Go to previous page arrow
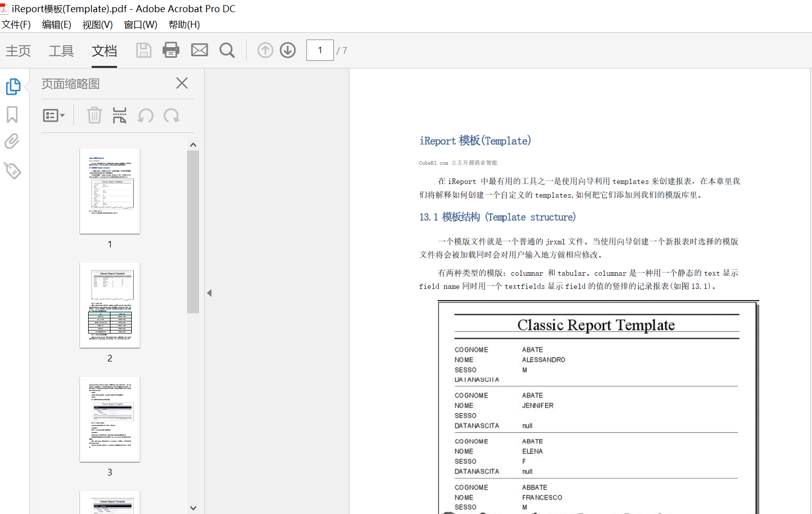The image size is (812, 514). (x=265, y=50)
